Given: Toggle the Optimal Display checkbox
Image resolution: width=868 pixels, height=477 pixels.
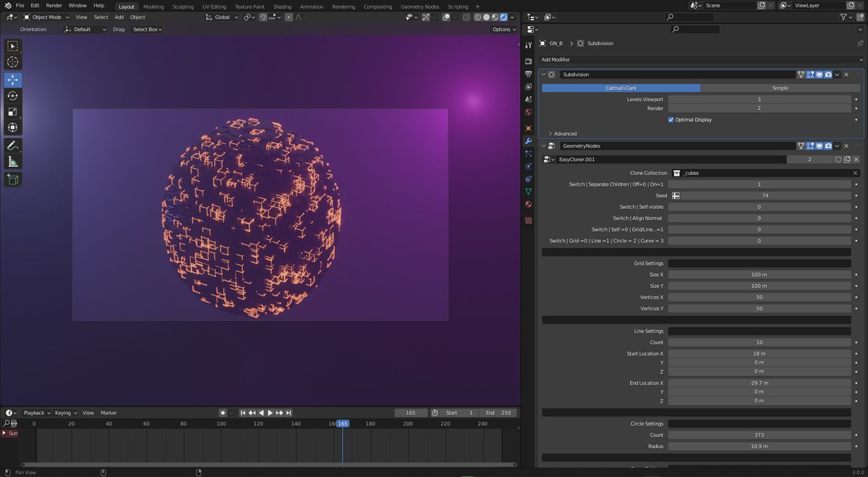Looking at the screenshot, I should [x=671, y=119].
